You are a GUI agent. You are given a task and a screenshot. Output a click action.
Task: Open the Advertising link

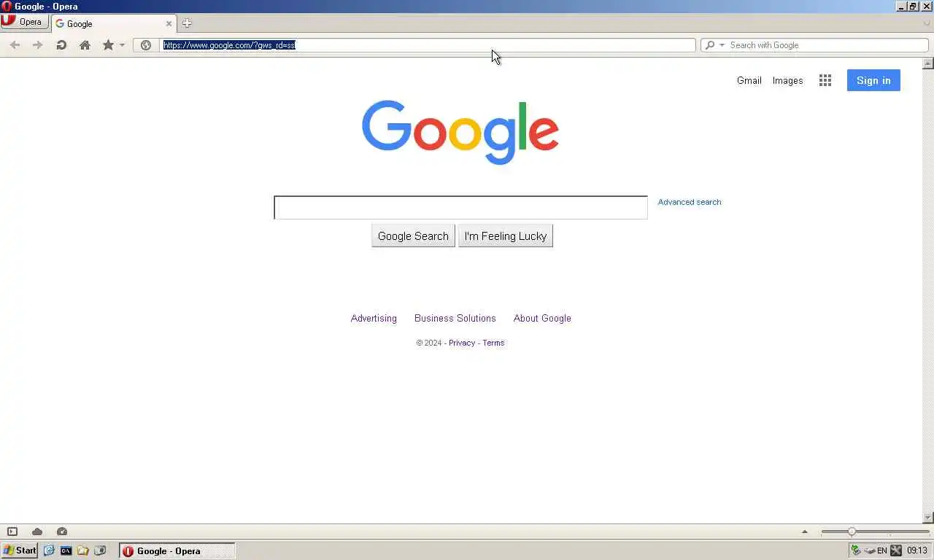click(x=374, y=319)
